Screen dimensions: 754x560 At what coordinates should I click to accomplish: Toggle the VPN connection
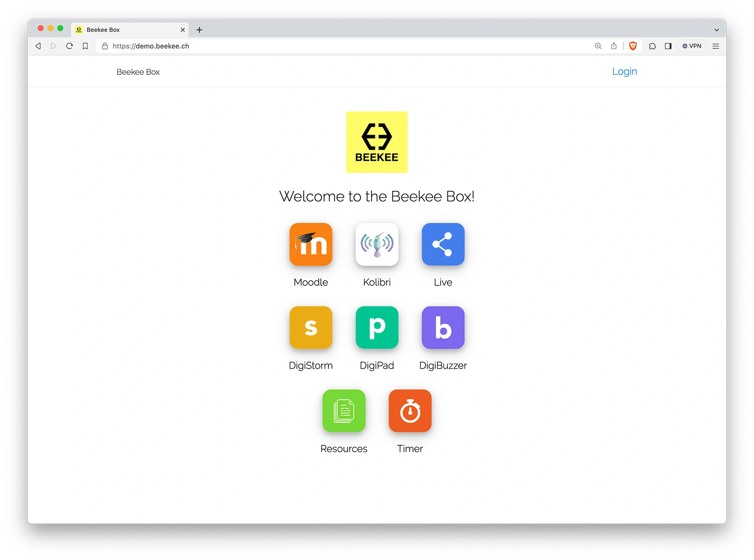[692, 46]
